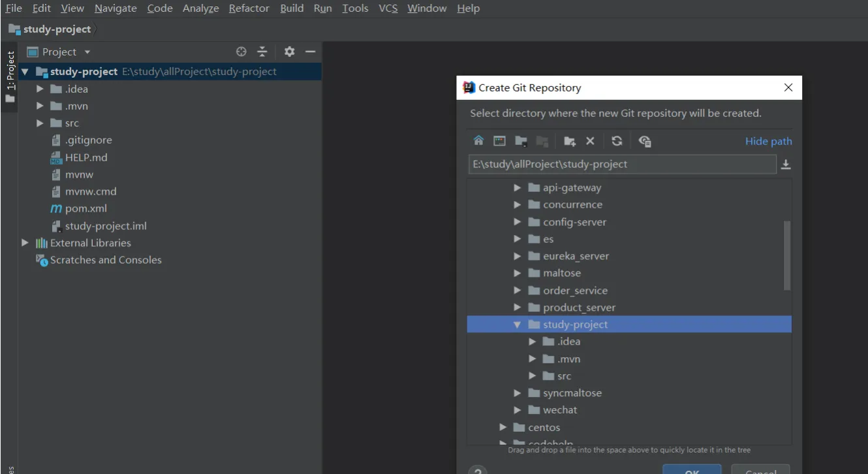Collapse study-project root in Project panel
Image resolution: width=868 pixels, height=474 pixels.
coord(25,72)
